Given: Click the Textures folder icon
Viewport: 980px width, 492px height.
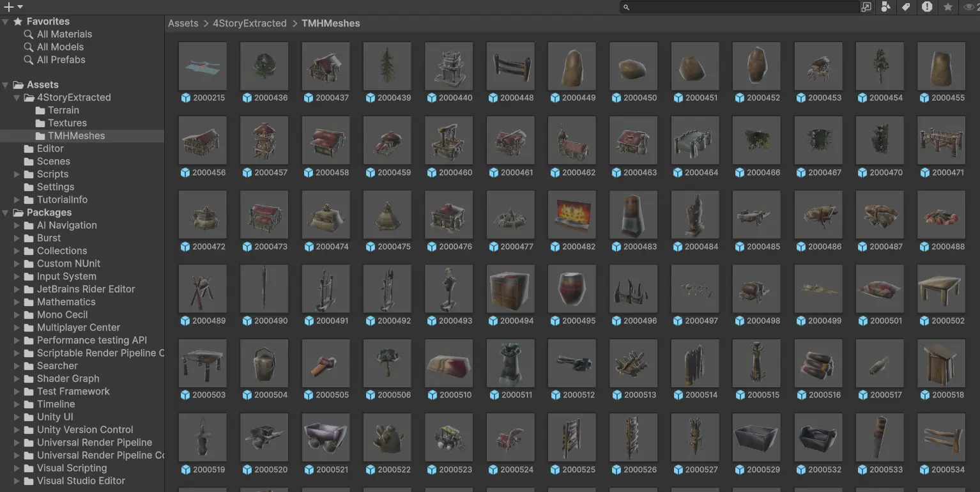Looking at the screenshot, I should click(x=40, y=123).
